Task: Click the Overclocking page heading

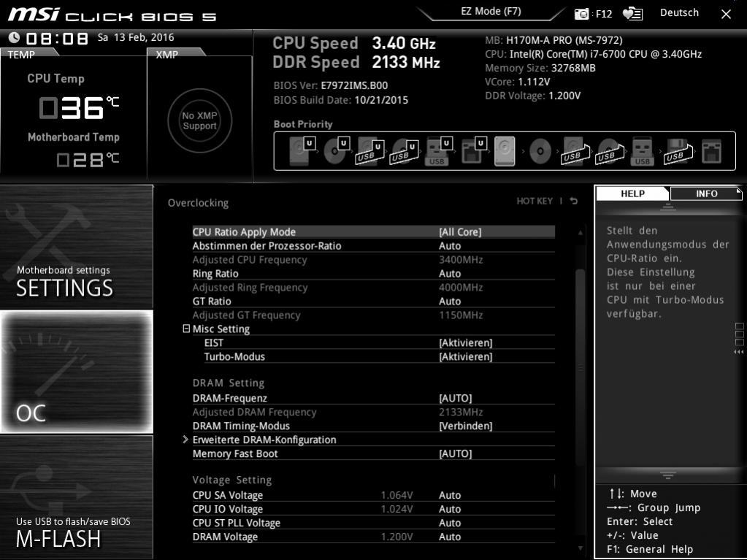Action: pos(198,203)
